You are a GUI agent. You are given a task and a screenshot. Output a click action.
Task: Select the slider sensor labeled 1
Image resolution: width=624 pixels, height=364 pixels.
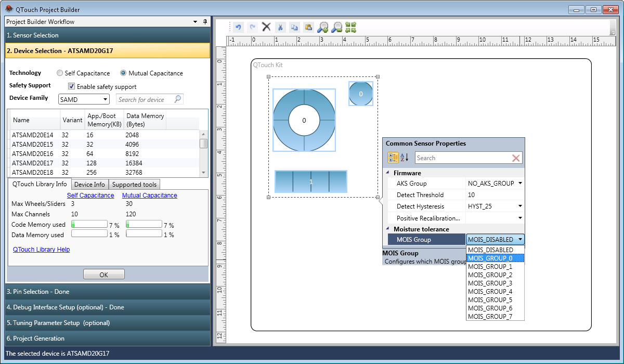[x=311, y=181]
